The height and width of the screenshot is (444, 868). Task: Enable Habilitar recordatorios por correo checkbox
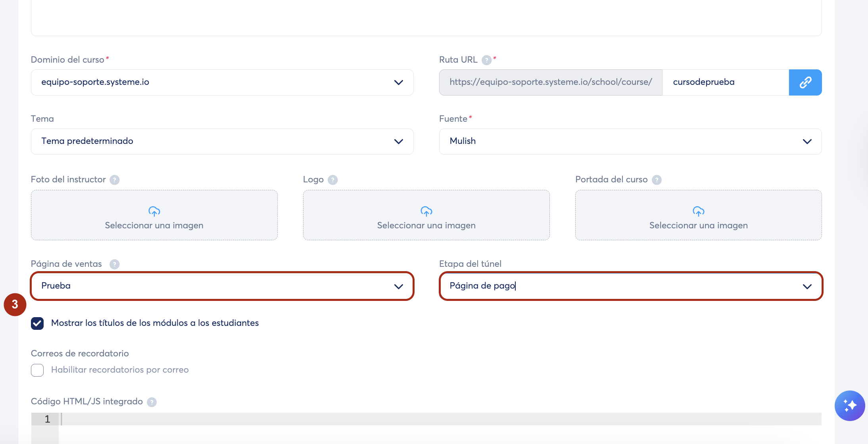pyautogui.click(x=37, y=370)
